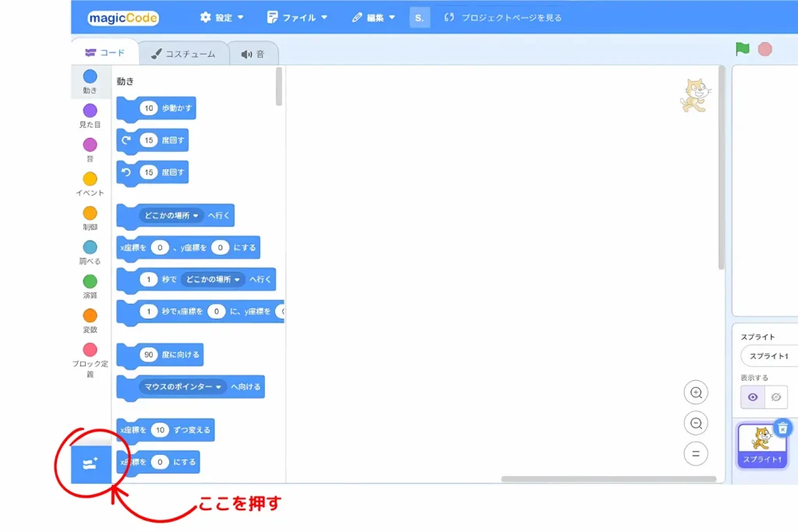The height and width of the screenshot is (532, 798).
Task: Switch to the コスチューム tab
Action: [x=183, y=54]
